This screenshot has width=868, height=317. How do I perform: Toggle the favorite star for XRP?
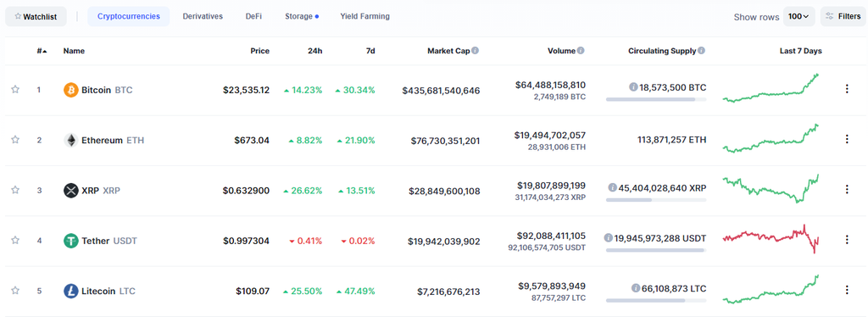click(x=15, y=190)
